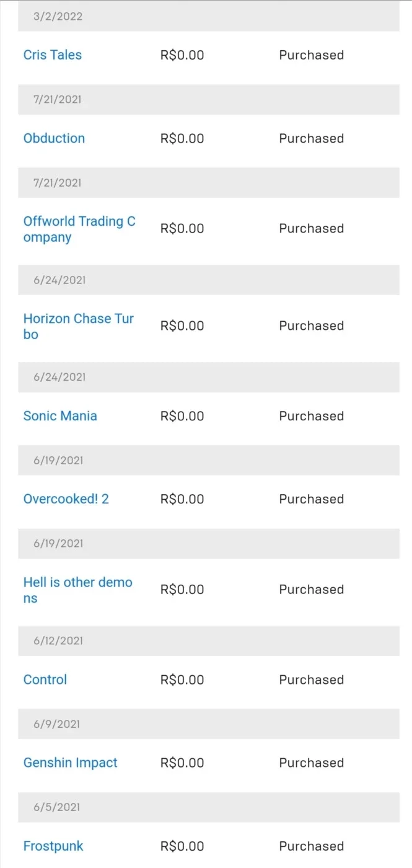This screenshot has width=412, height=868.
Task: Open the Offworld Trading Company link
Action: 79,229
